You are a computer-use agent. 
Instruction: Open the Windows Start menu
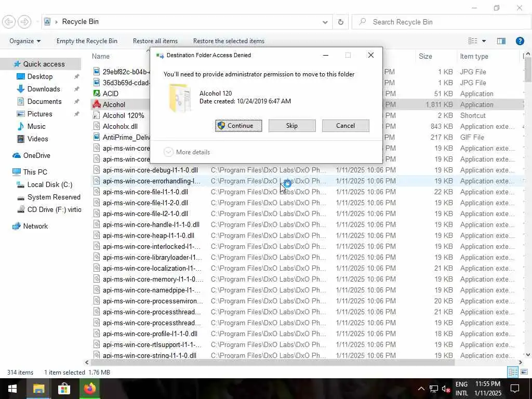[x=12, y=389]
